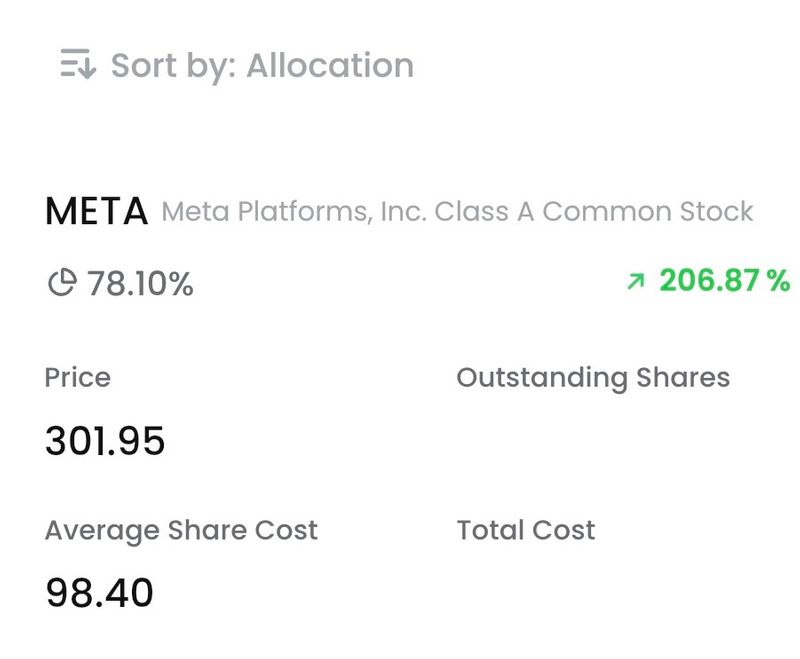Click the sort descending lines icon
The image size is (800, 659).
click(x=77, y=64)
